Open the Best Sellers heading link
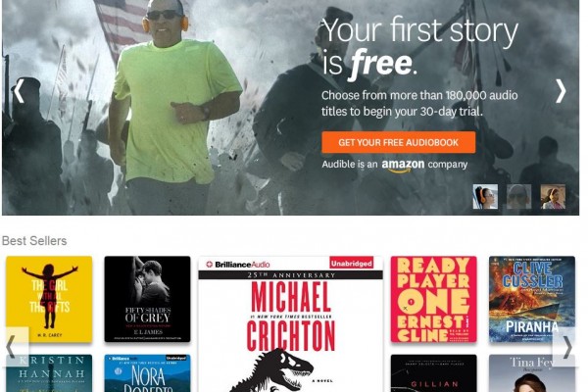Screen dimensions: 588x392 tap(34, 241)
